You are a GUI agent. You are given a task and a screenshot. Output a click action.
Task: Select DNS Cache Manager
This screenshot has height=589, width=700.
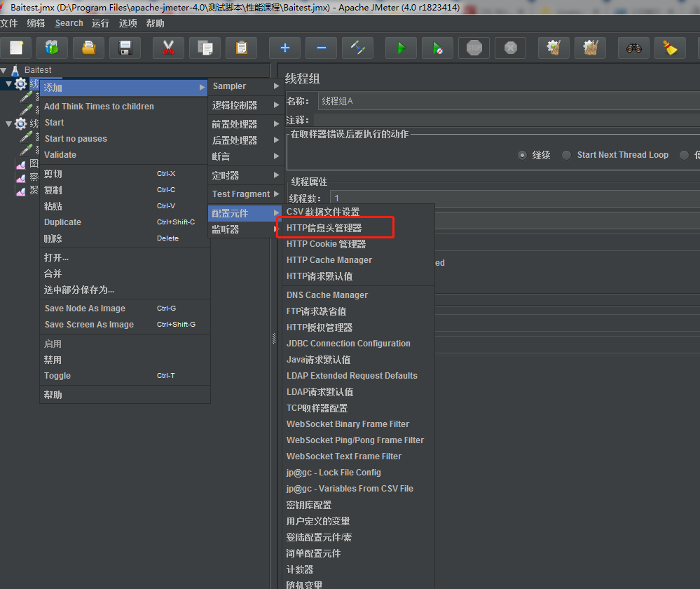(x=359, y=295)
